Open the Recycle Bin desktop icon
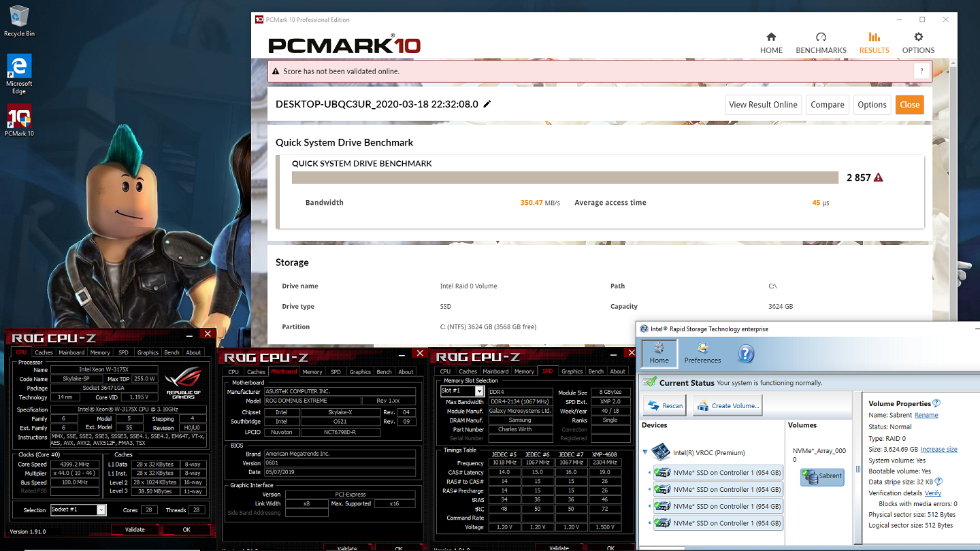Screen dimensions: 980x551 click(19, 20)
